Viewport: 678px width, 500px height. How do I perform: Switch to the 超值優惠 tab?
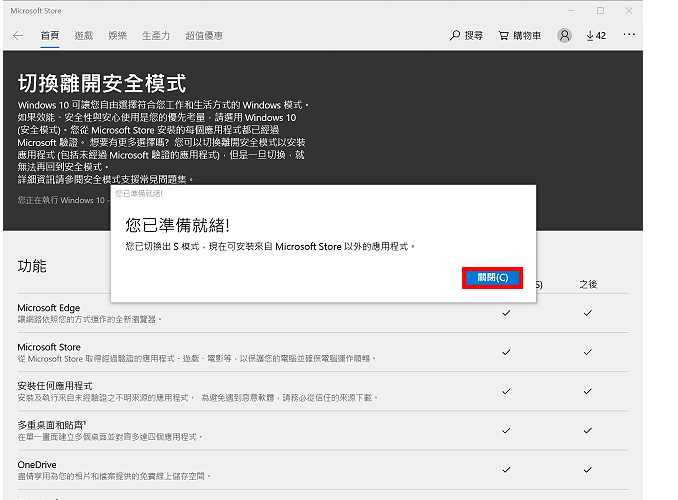(x=204, y=35)
